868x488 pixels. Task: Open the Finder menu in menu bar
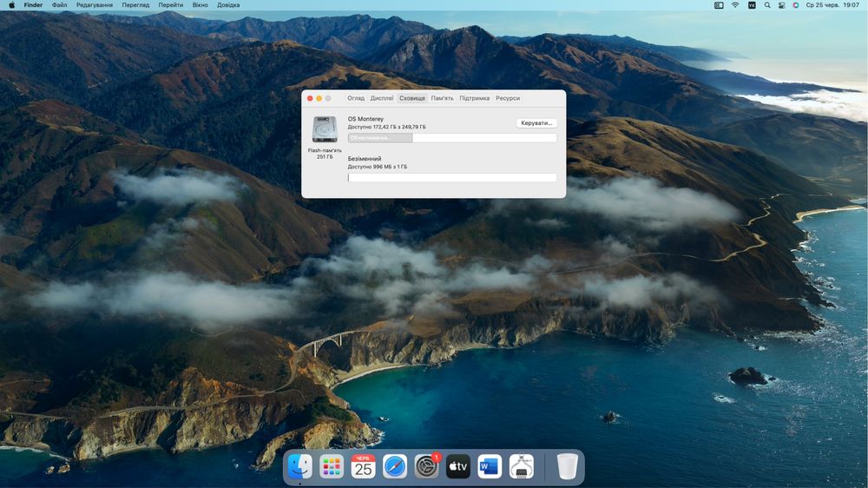33,5
